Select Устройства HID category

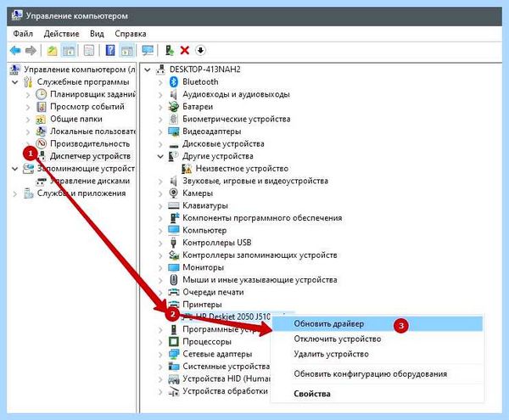(227, 378)
